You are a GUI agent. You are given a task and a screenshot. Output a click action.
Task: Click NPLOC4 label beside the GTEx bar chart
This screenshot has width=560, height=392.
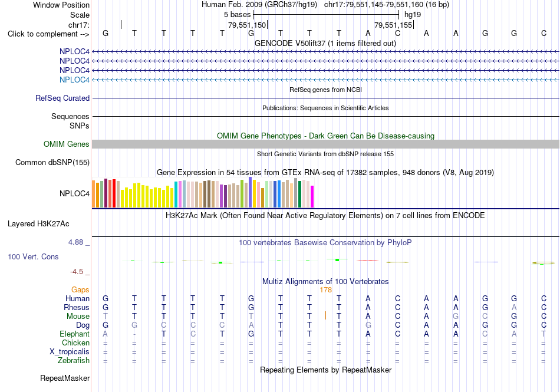pos(74,193)
